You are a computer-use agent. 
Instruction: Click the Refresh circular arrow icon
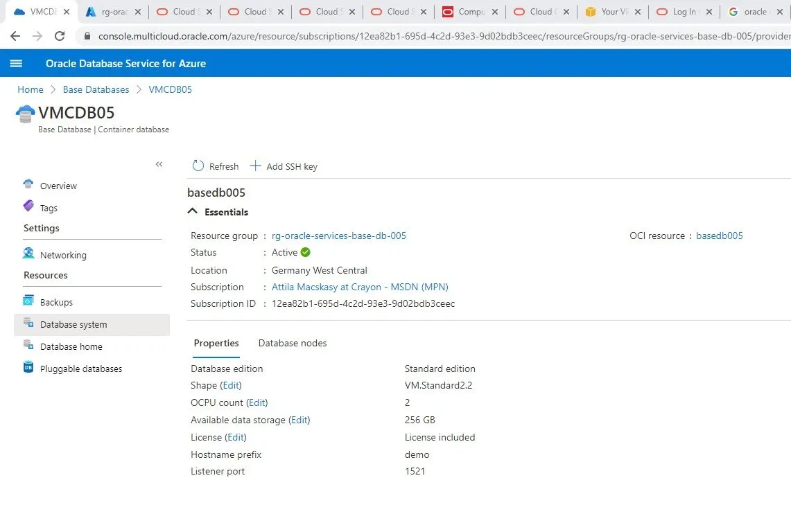[198, 166]
